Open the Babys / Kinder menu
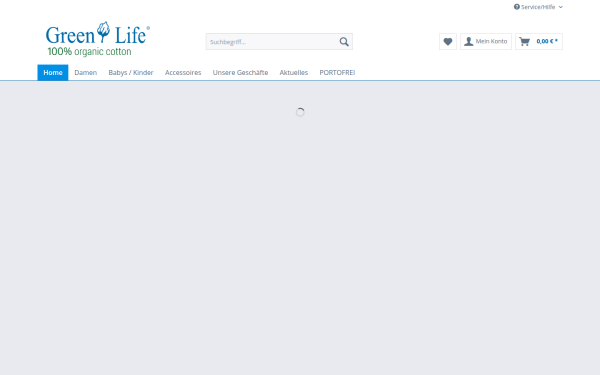The height and width of the screenshot is (375, 600). point(131,73)
